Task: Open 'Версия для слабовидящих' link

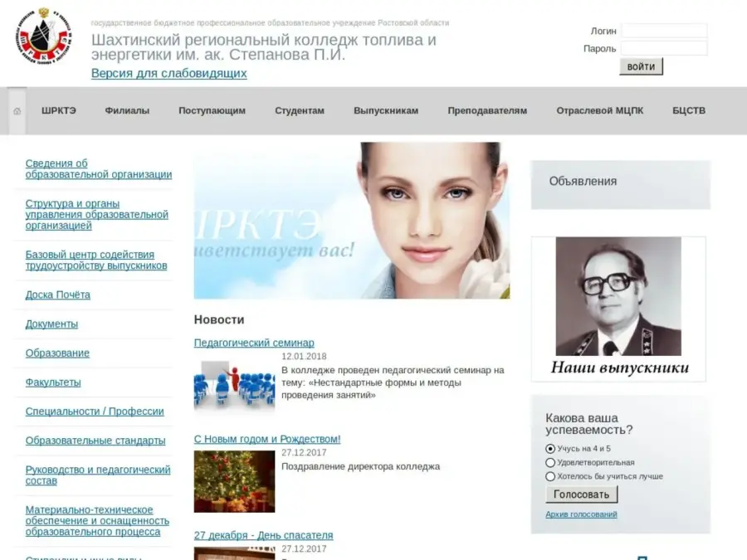Action: pos(168,73)
